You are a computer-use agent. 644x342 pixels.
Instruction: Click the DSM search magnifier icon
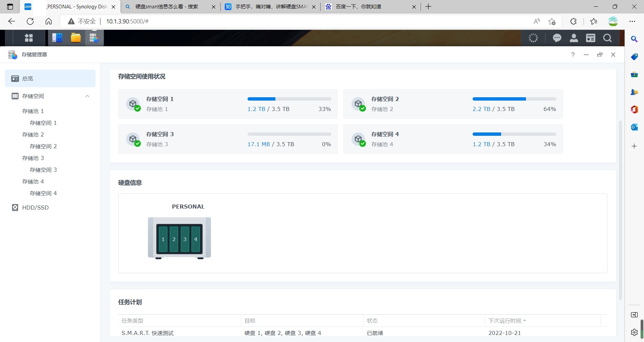[607, 38]
